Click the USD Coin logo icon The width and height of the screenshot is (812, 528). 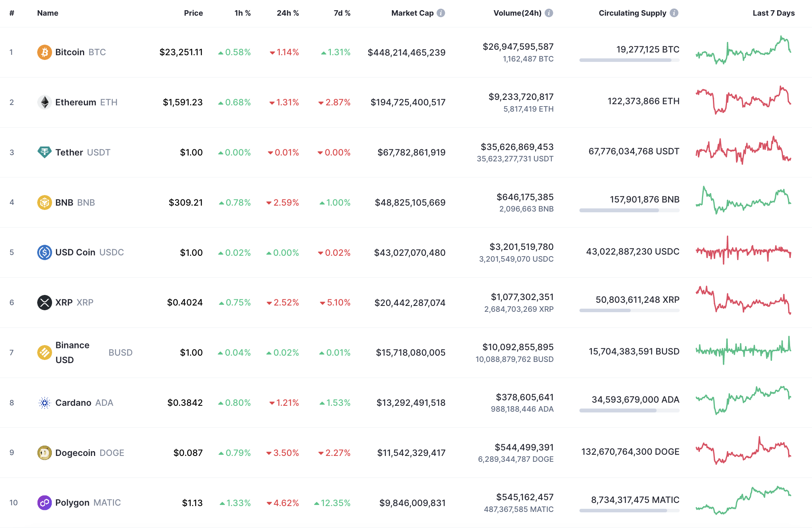click(44, 252)
